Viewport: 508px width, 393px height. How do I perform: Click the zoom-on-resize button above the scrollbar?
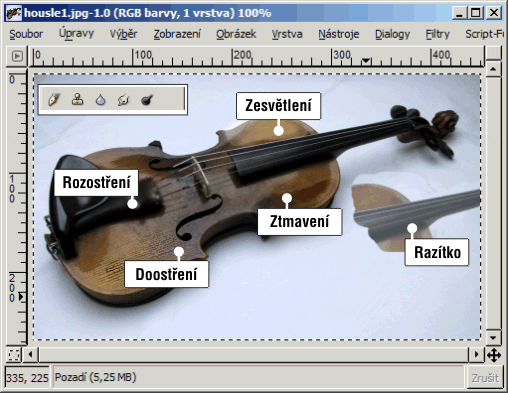(x=493, y=53)
